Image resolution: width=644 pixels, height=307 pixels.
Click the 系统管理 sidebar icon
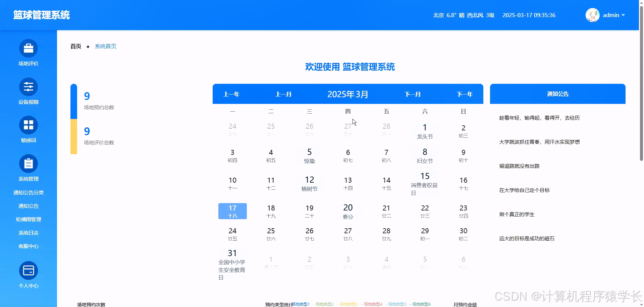point(29,163)
